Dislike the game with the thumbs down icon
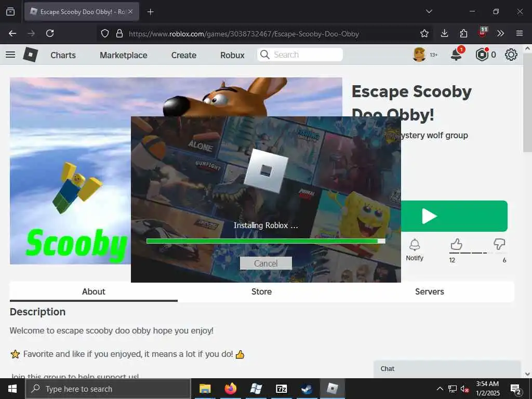This screenshot has width=532, height=399. [499, 244]
